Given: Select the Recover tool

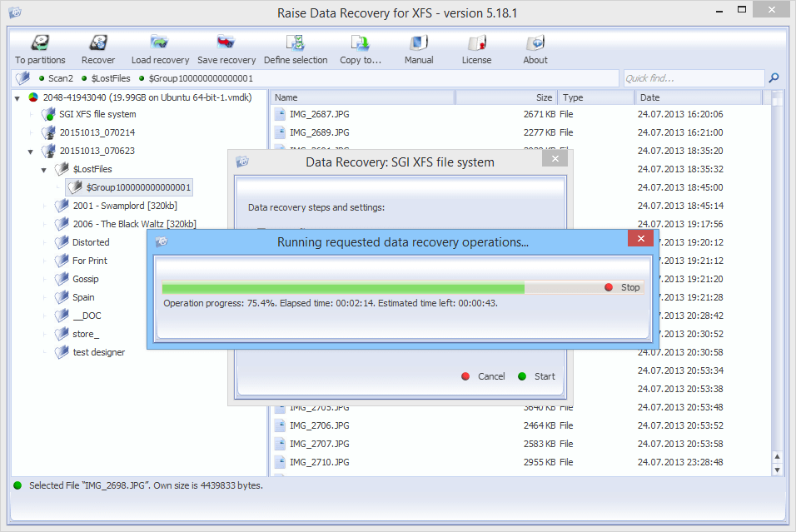Looking at the screenshot, I should [x=97, y=48].
